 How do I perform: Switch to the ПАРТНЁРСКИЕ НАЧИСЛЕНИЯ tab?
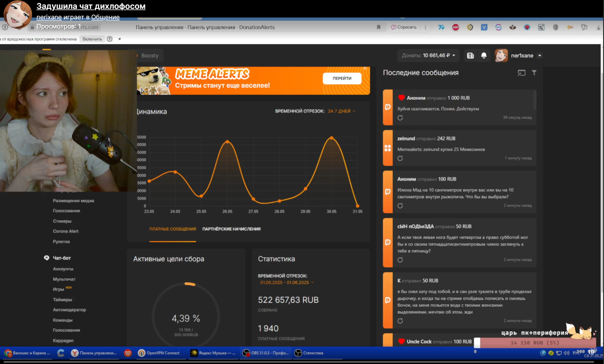[x=231, y=229]
